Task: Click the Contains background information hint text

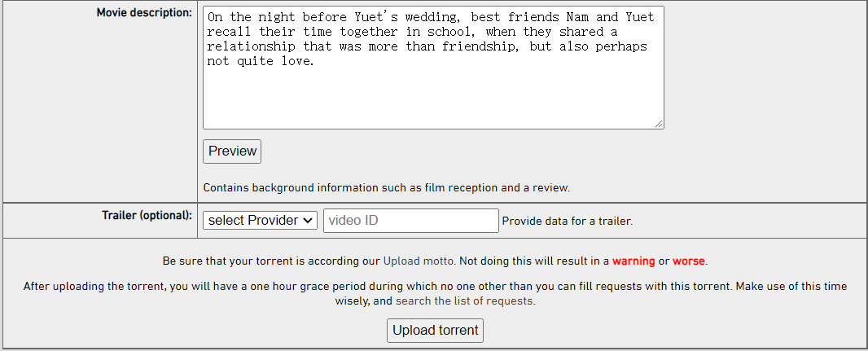Action: click(387, 187)
